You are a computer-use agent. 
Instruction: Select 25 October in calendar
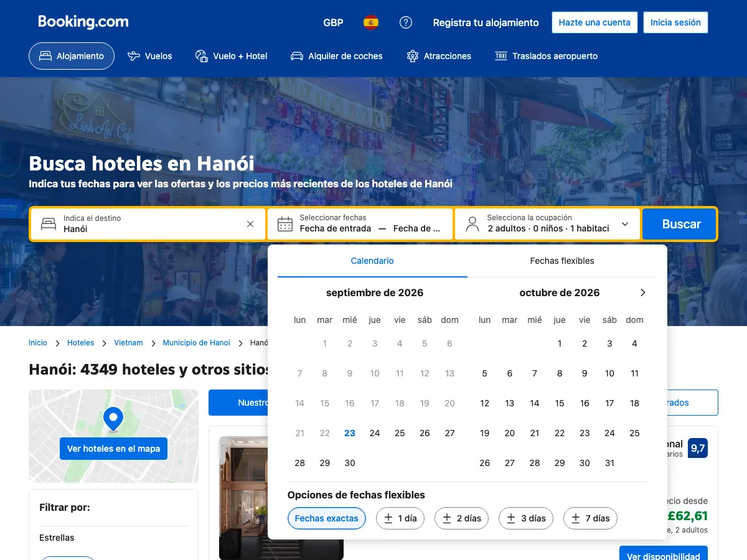tap(634, 433)
